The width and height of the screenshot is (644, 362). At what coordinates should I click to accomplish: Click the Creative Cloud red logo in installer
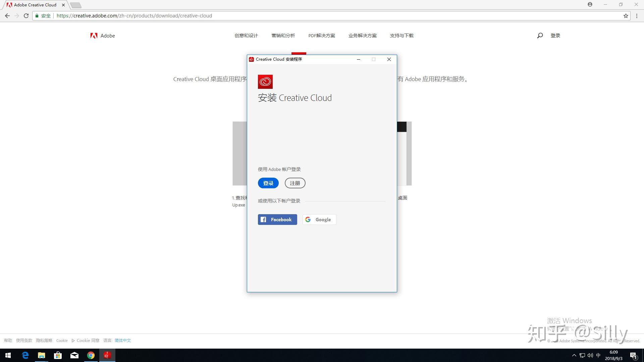coord(265,82)
